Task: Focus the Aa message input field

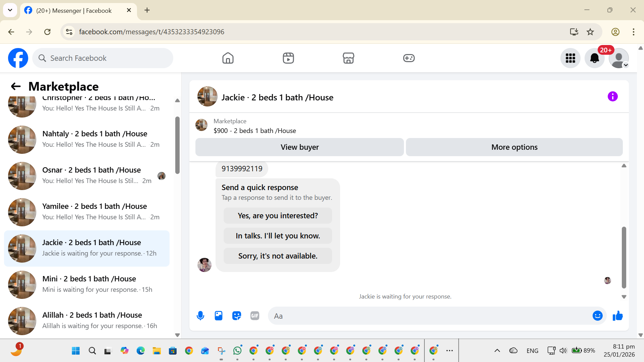Action: [430, 316]
